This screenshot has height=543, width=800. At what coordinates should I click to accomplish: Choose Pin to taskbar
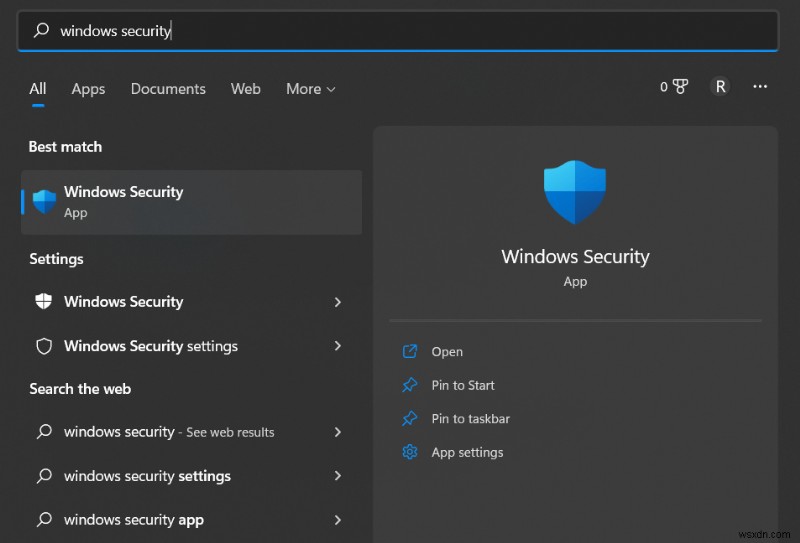point(470,419)
